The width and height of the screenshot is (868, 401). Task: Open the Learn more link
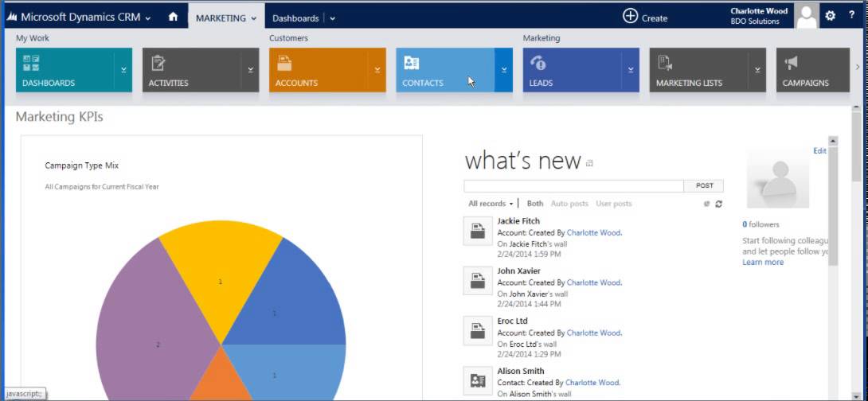(763, 263)
